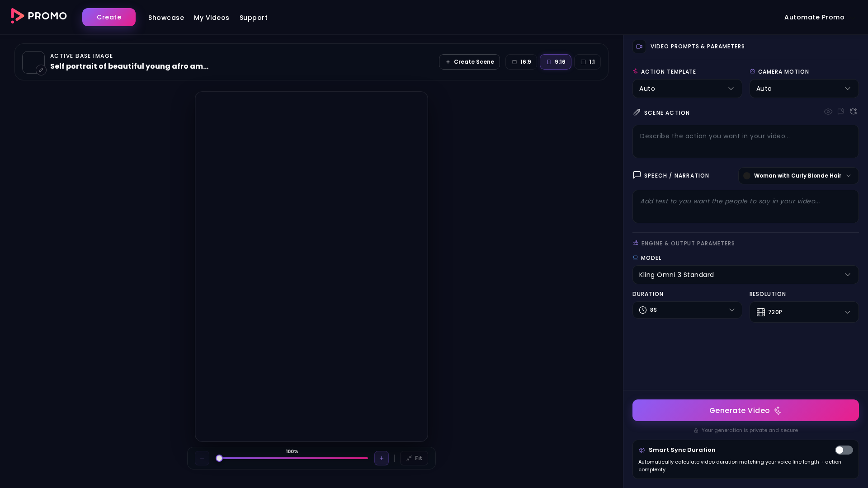Click the edit pencil on base image thumbnail

pyautogui.click(x=41, y=70)
